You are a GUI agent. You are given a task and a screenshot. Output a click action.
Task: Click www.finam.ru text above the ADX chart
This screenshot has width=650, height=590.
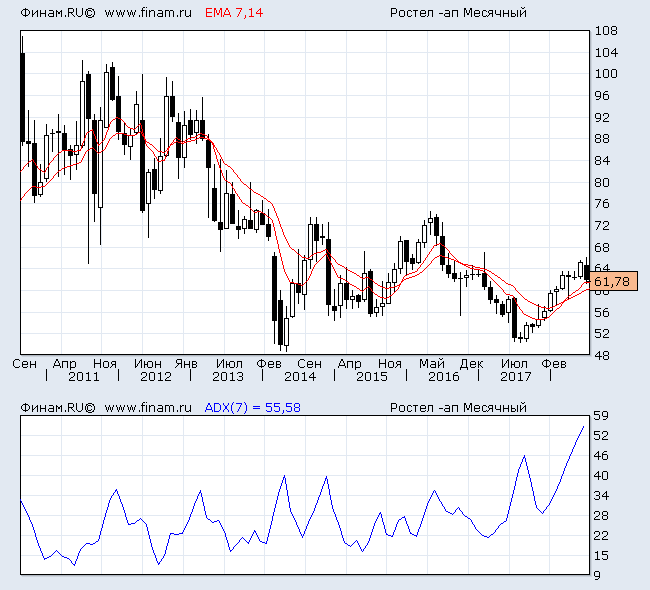(148, 408)
